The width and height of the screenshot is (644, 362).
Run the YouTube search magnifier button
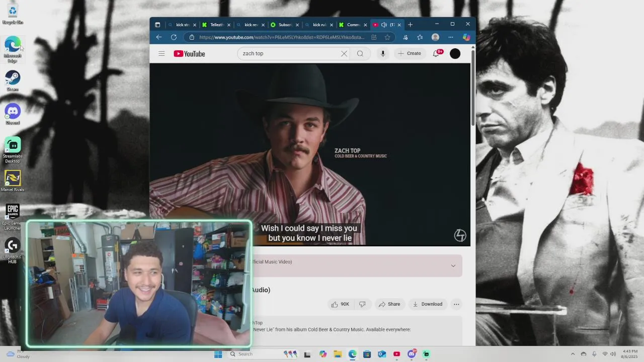click(360, 53)
